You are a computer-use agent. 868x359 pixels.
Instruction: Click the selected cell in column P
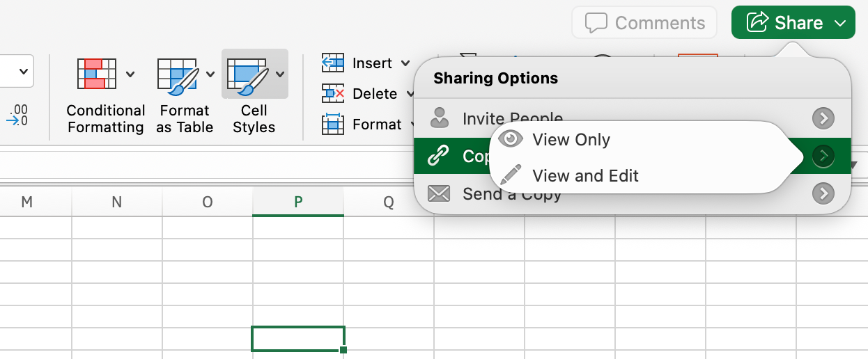tap(297, 338)
